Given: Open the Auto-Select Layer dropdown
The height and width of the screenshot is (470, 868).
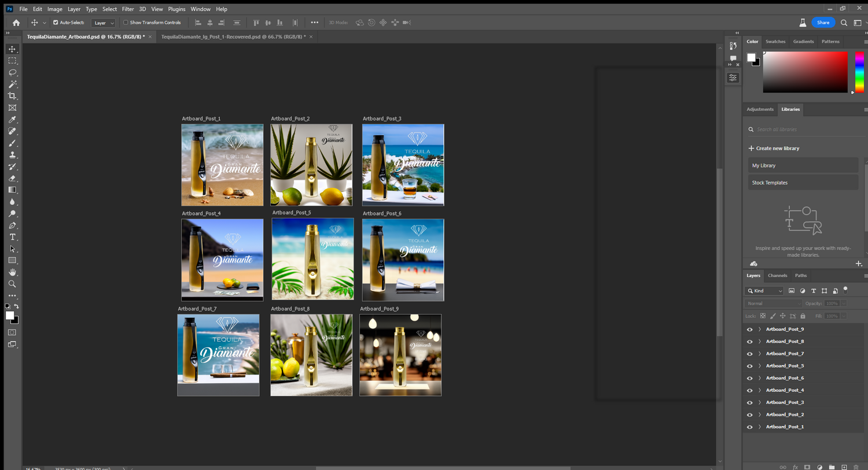Looking at the screenshot, I should click(x=104, y=23).
